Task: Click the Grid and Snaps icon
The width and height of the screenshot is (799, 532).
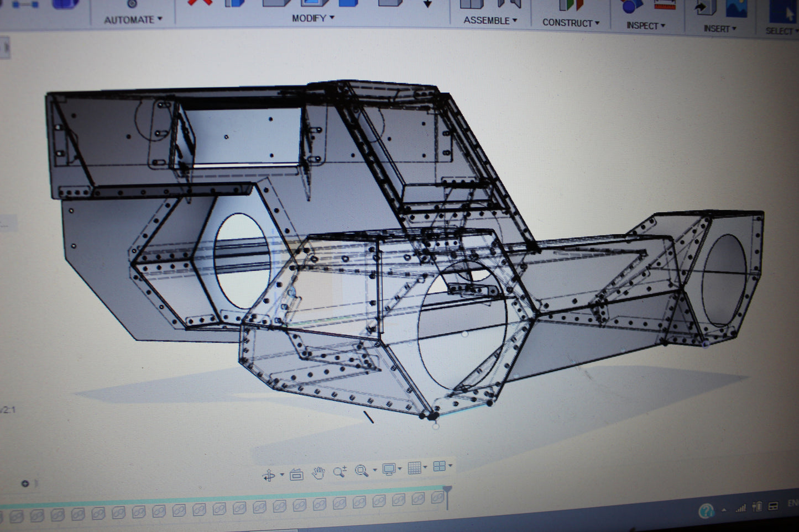Action: tap(414, 468)
